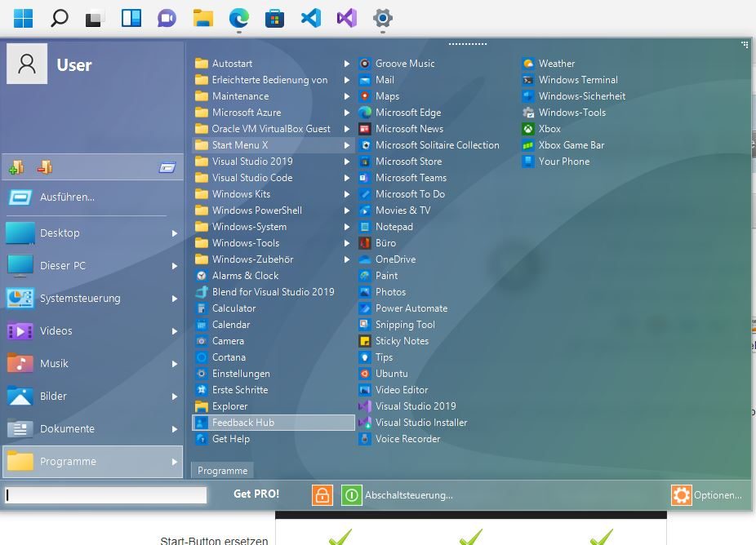This screenshot has height=545, width=756.
Task: Open the Videos menu item
Action: click(92, 331)
